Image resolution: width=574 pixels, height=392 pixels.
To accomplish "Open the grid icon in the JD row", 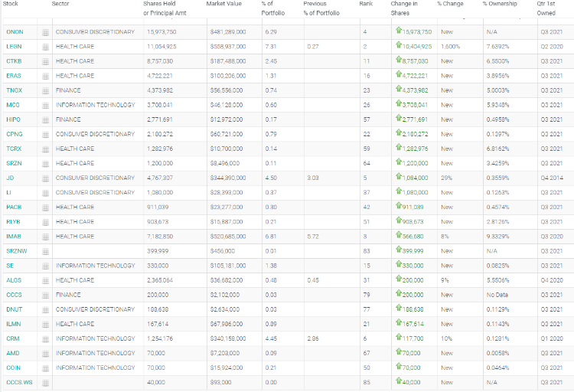I will [x=45, y=178].
